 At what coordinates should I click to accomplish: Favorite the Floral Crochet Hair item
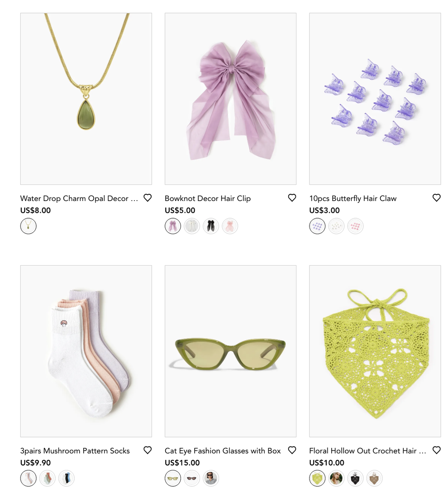click(436, 450)
